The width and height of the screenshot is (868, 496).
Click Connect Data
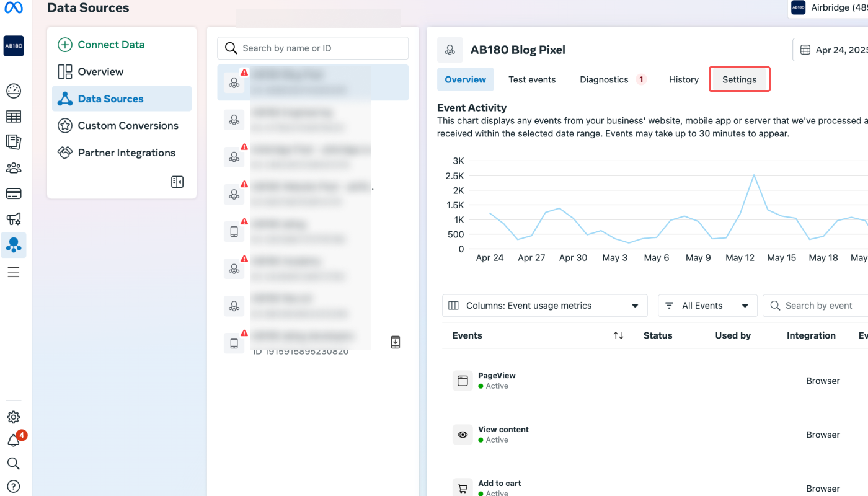click(x=101, y=45)
